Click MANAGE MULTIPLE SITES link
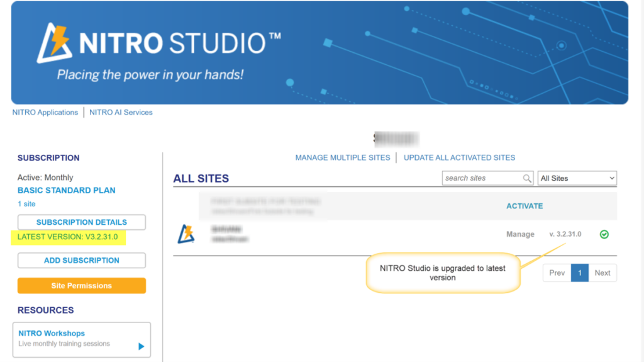 click(x=343, y=157)
